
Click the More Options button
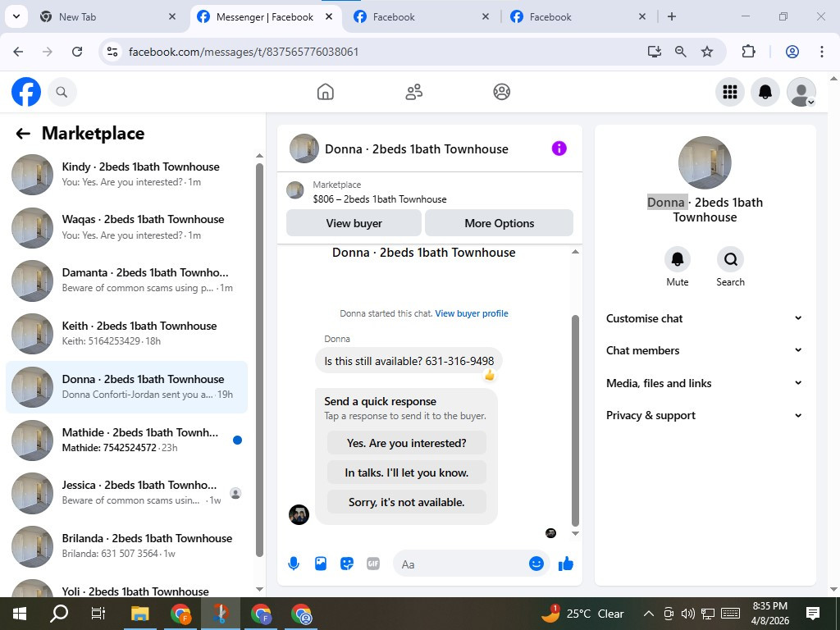499,223
